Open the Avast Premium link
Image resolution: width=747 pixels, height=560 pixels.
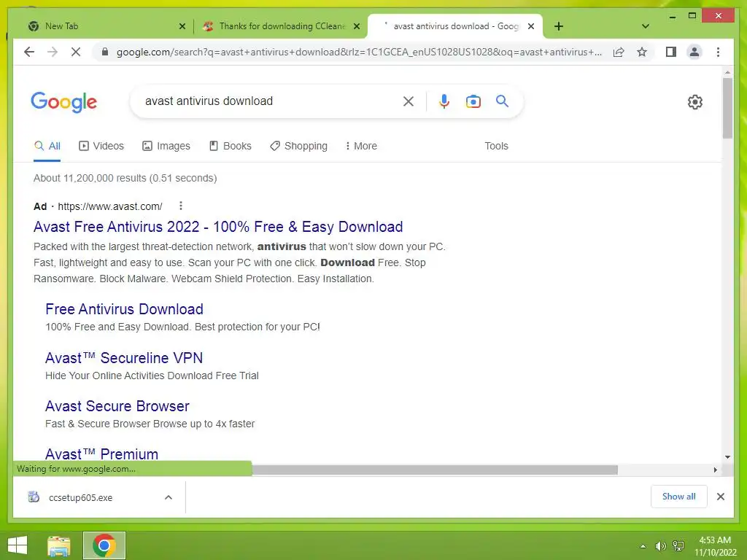(102, 454)
